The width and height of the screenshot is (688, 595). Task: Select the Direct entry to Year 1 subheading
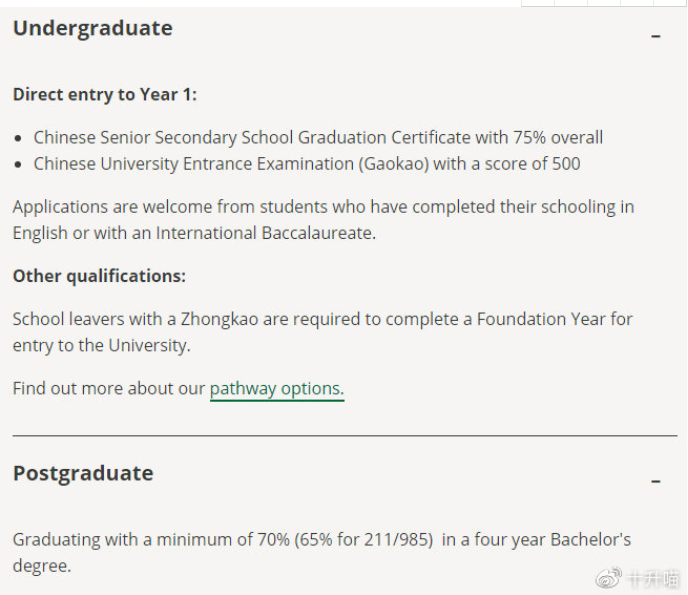(x=105, y=94)
